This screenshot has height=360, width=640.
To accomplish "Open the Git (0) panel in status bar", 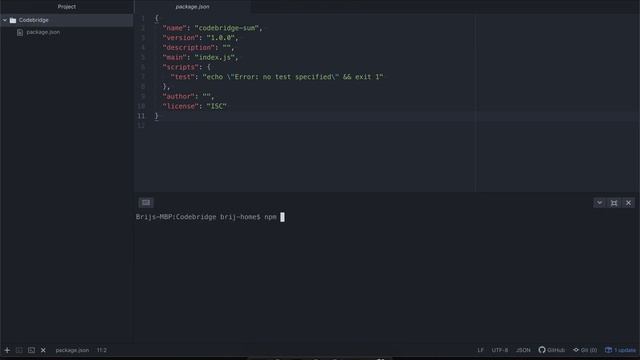I will click(x=585, y=350).
